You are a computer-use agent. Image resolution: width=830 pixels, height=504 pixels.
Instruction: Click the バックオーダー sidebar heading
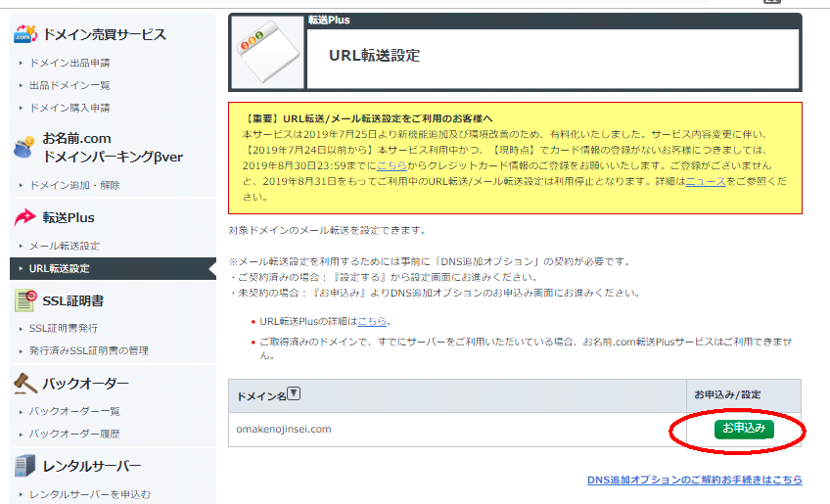click(85, 384)
